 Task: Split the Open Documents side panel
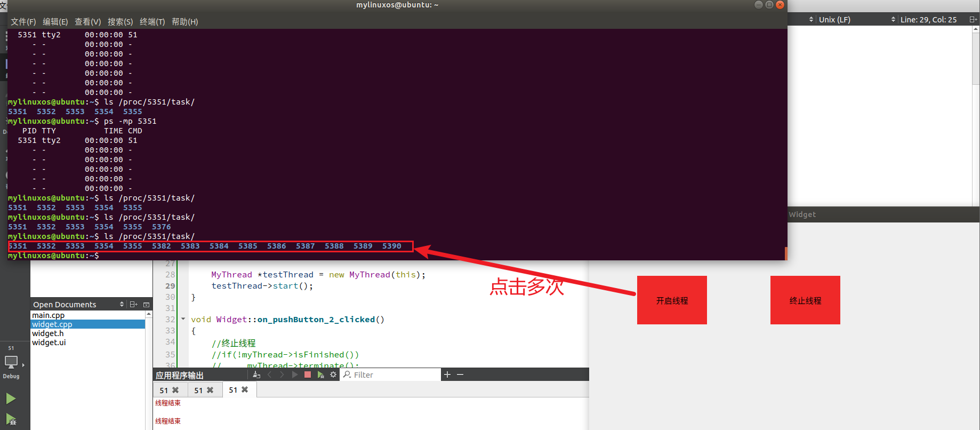coord(133,304)
